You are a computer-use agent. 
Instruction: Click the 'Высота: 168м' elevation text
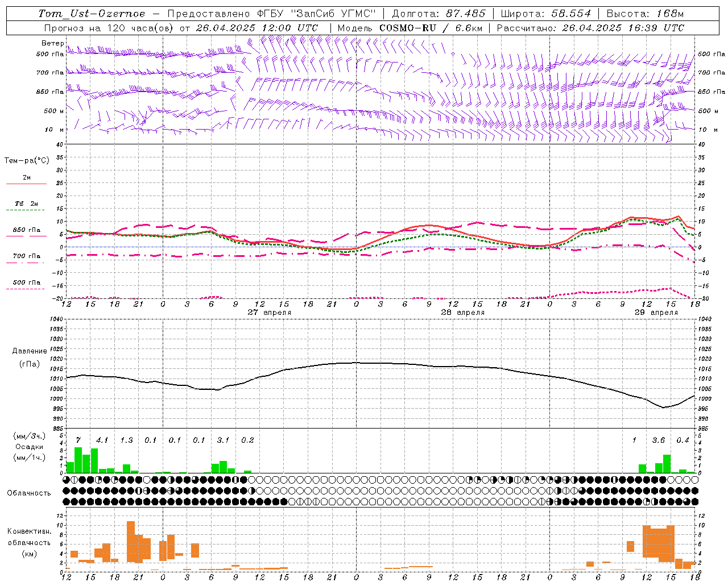[x=645, y=14]
